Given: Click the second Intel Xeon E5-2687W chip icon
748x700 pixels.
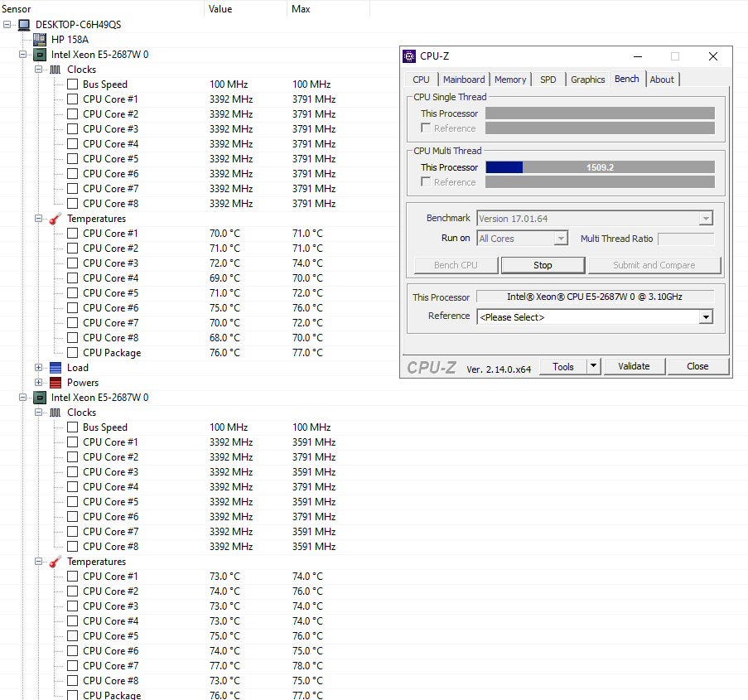Looking at the screenshot, I should point(40,398).
